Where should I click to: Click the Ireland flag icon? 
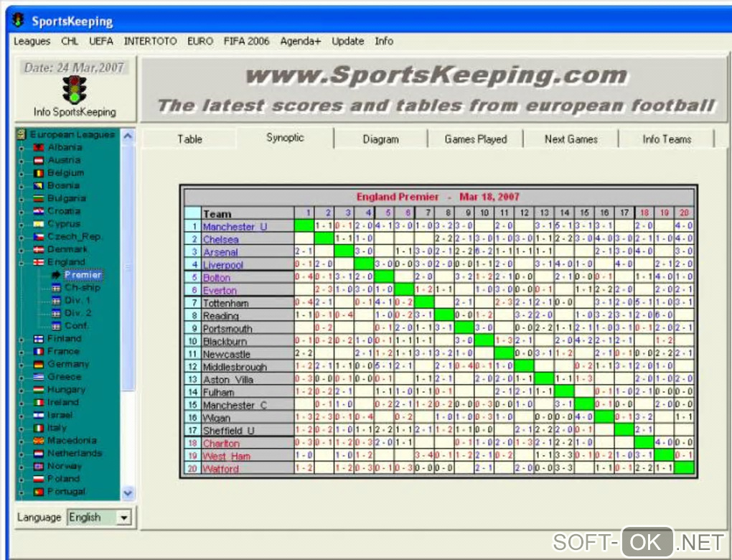click(39, 402)
